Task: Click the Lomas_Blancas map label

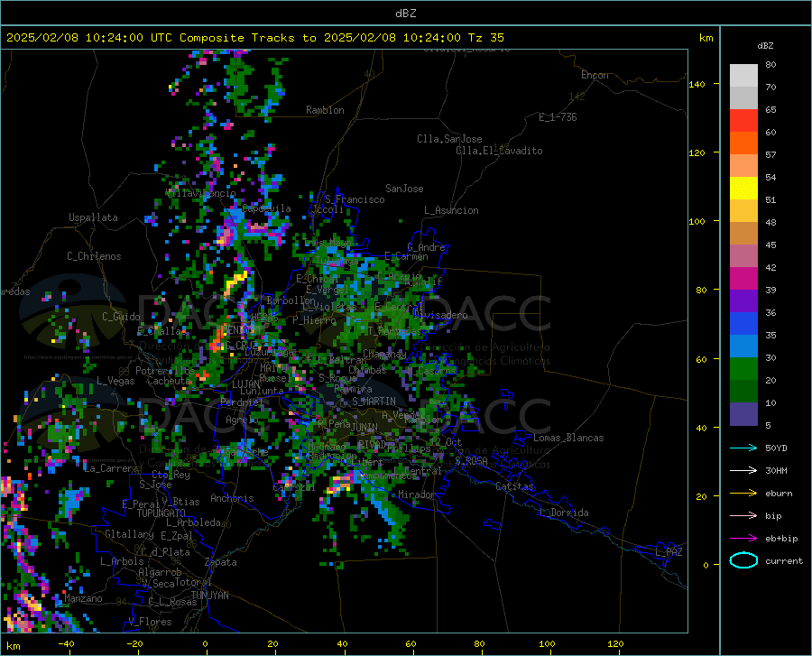Action: (568, 438)
